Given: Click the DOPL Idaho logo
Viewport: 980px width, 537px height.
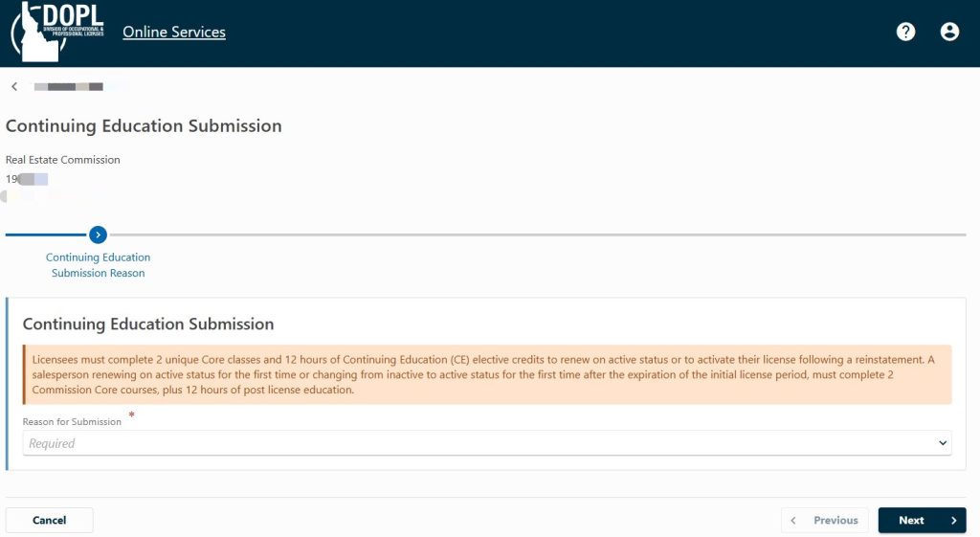Looking at the screenshot, I should point(56,32).
